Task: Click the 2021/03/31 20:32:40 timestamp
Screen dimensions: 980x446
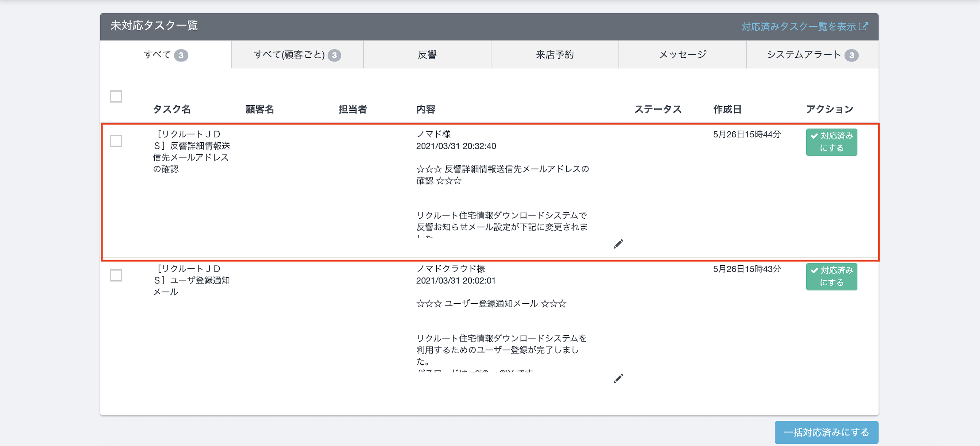Action: (x=456, y=146)
